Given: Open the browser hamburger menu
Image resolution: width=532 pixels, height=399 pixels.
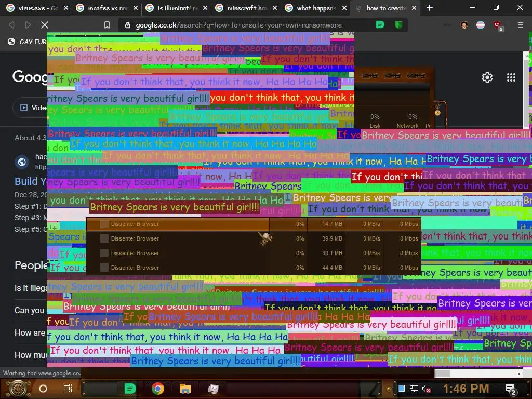Looking at the screenshot, I should click(x=521, y=25).
